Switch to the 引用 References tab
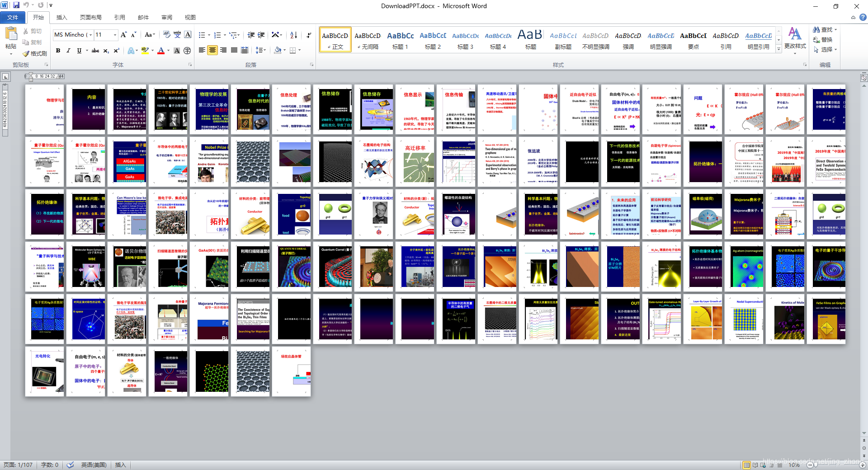 119,17
